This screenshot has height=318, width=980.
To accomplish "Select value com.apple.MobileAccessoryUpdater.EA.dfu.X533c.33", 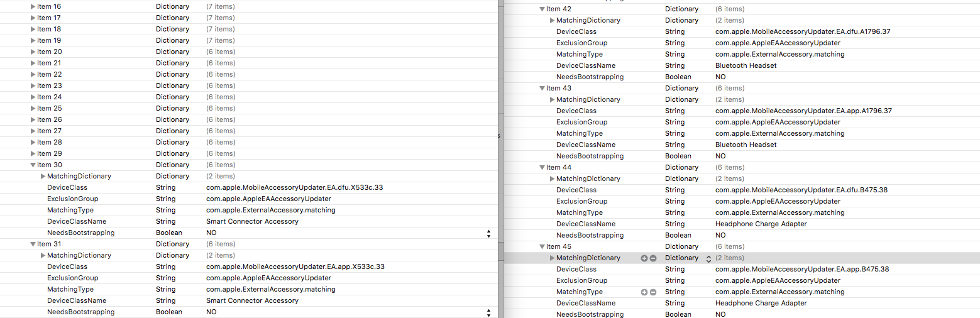I will [x=295, y=188].
